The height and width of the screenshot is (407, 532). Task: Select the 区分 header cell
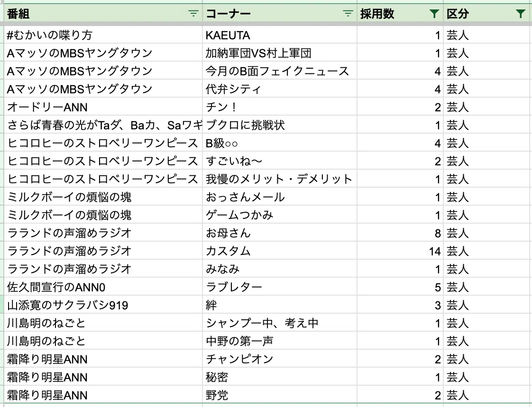tap(487, 14)
